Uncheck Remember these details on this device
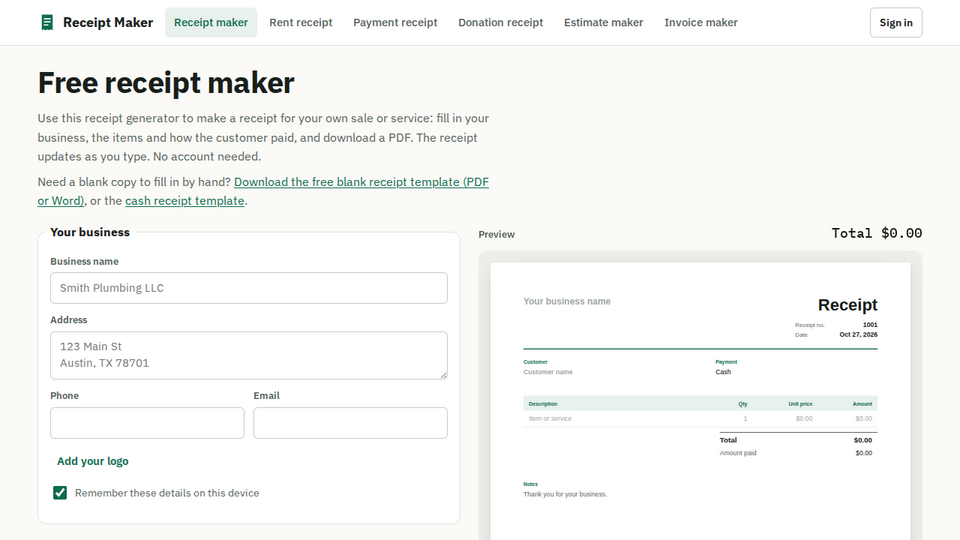 point(60,493)
